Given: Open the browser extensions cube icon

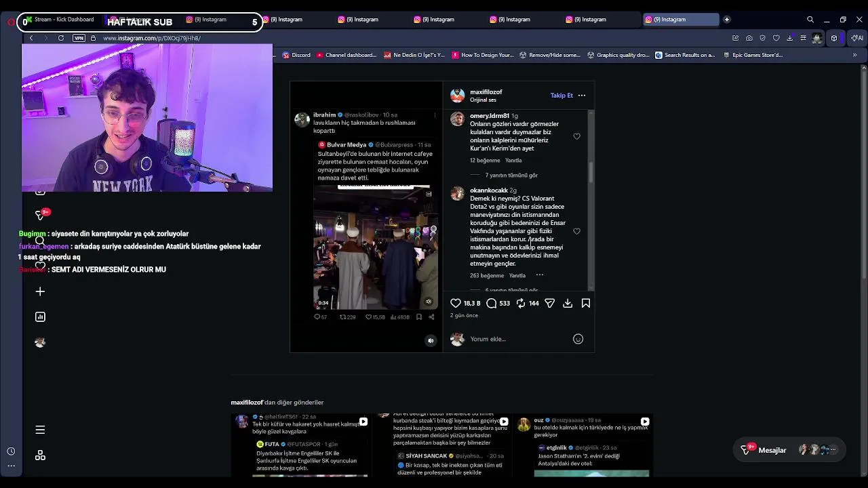Looking at the screenshot, I should pos(834,38).
